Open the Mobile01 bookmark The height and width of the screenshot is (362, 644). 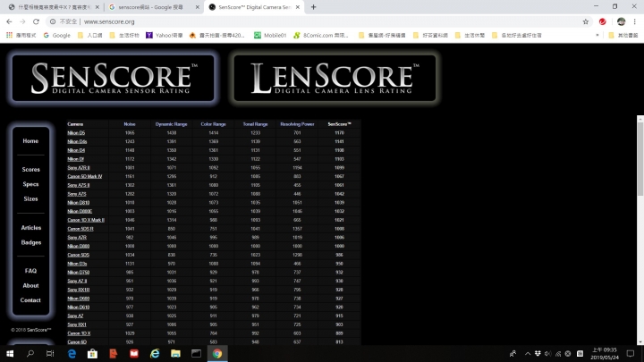270,35
